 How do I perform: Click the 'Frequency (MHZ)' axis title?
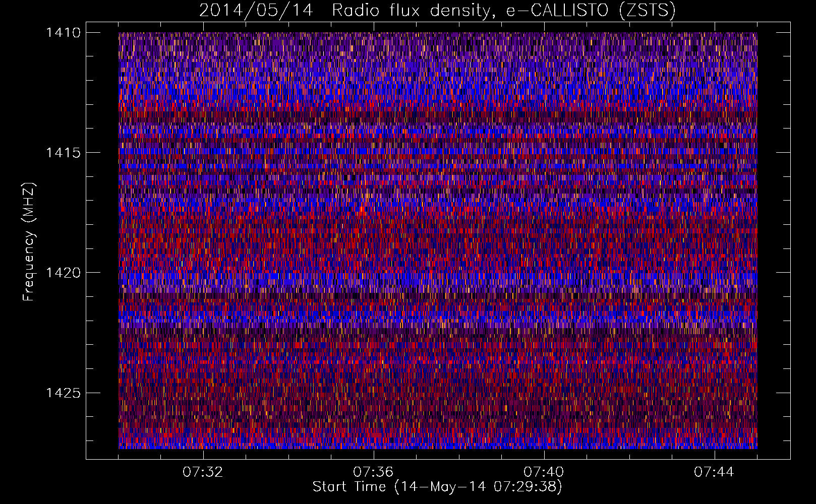(x=29, y=242)
